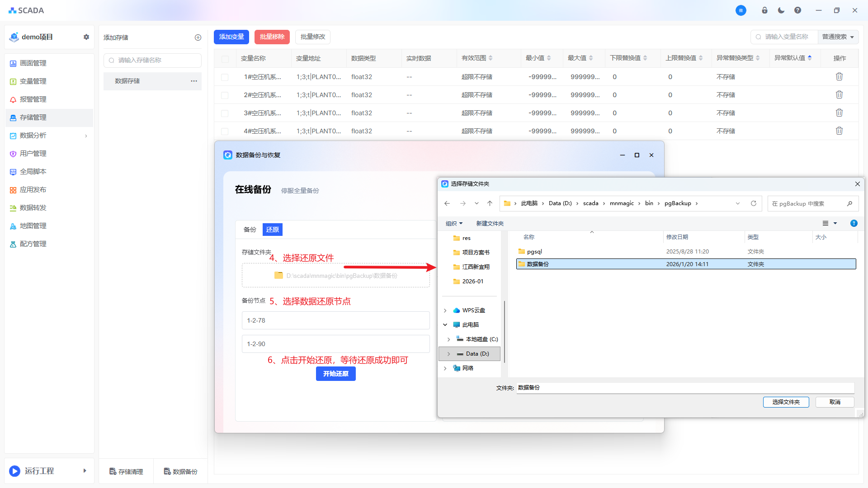The width and height of the screenshot is (868, 488).
Task: Click the 选择文件夹 button
Action: (x=786, y=402)
